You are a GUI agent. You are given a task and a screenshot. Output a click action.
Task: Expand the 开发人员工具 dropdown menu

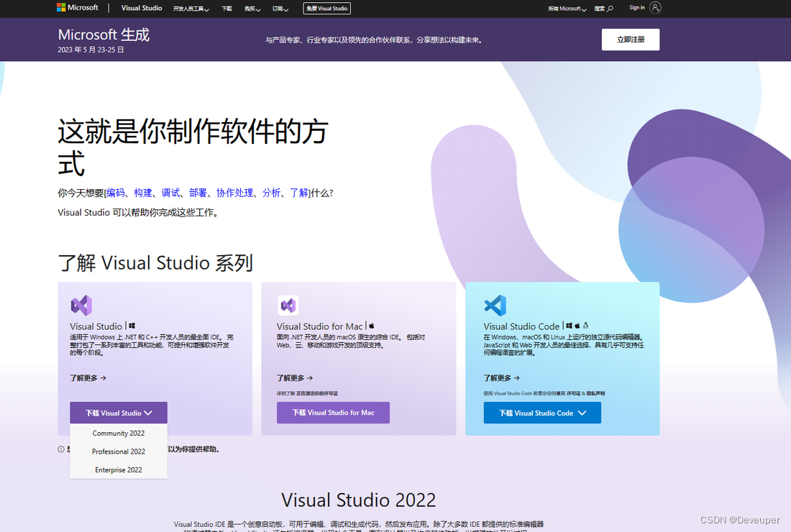click(x=191, y=9)
